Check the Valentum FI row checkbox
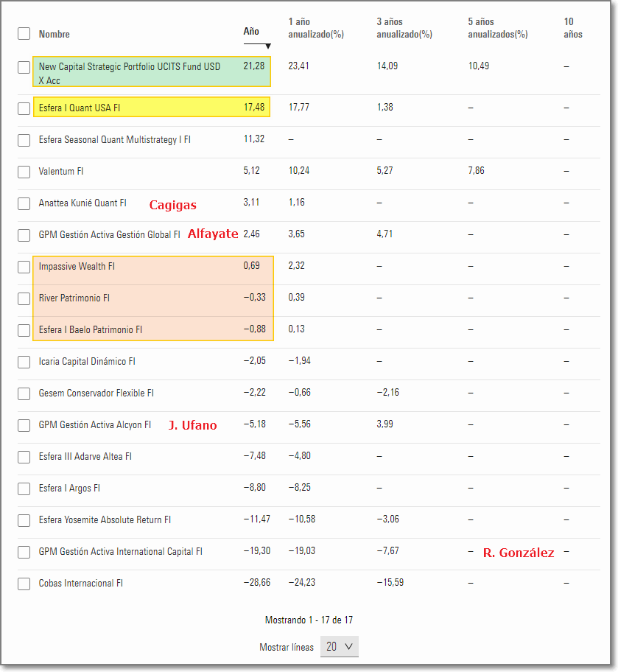The width and height of the screenshot is (618, 672). tap(24, 172)
